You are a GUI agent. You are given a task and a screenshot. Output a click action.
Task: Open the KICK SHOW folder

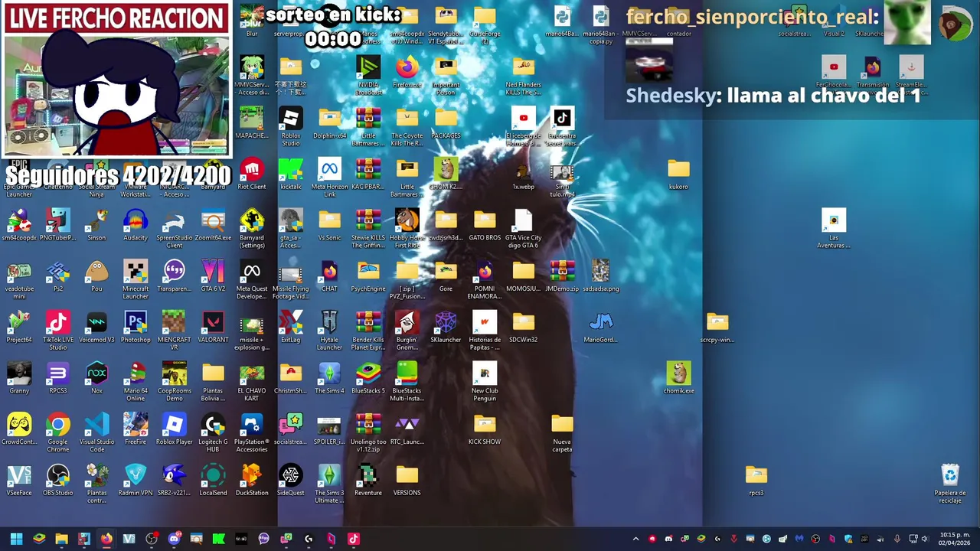coord(485,429)
